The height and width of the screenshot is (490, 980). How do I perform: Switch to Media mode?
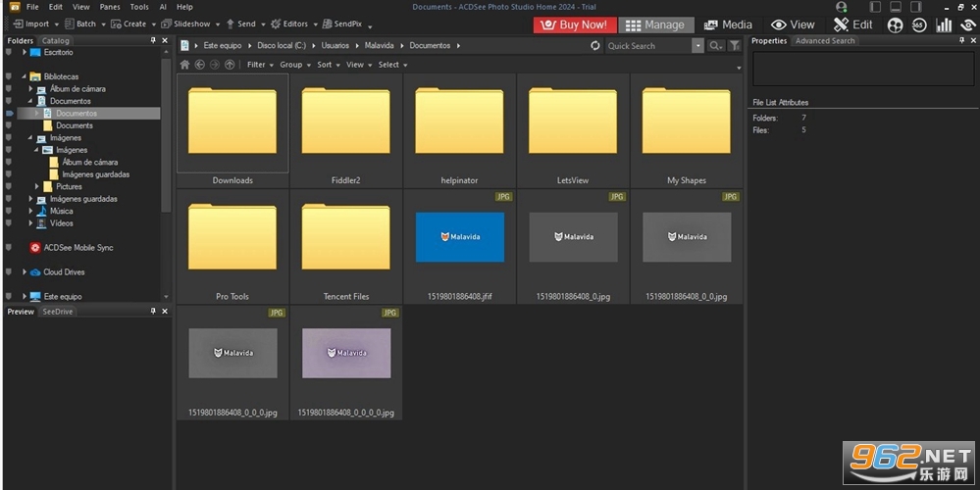pyautogui.click(x=728, y=24)
